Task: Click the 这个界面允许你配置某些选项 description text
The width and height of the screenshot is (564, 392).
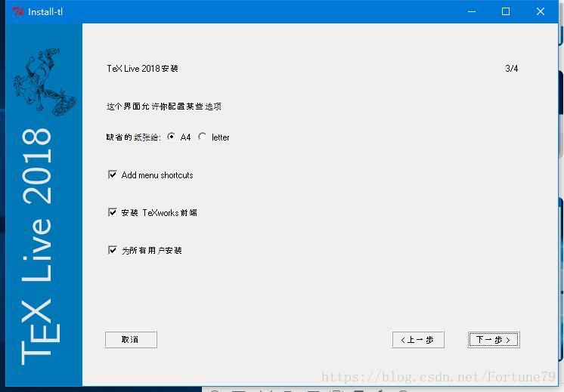Action: 163,106
